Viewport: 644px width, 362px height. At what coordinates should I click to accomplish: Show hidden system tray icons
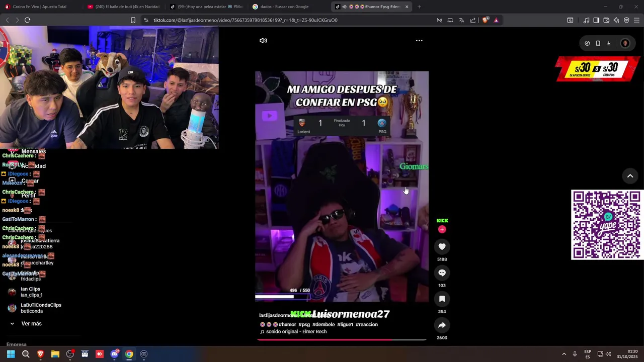(564, 354)
